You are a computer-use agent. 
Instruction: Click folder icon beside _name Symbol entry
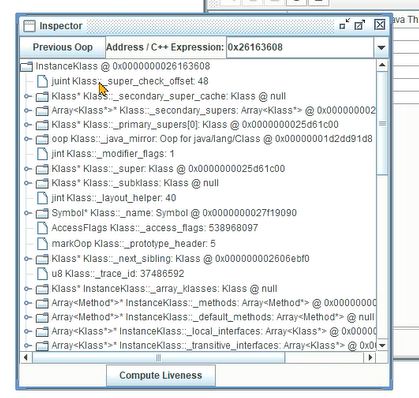point(42,213)
